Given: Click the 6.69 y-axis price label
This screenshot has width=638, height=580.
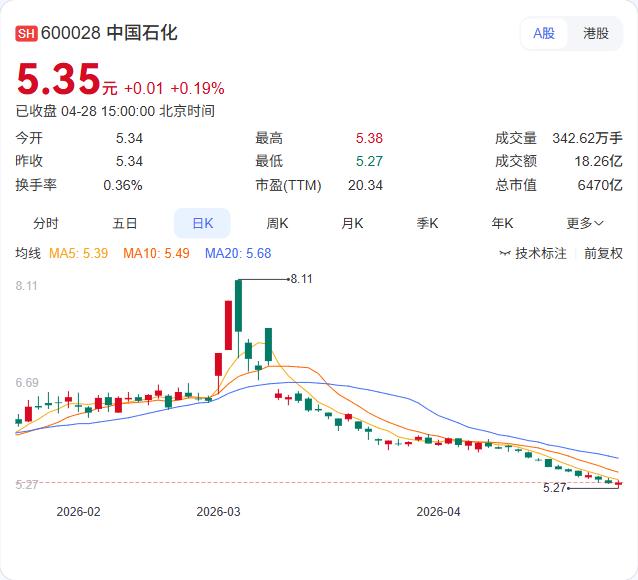Looking at the screenshot, I should (x=27, y=383).
